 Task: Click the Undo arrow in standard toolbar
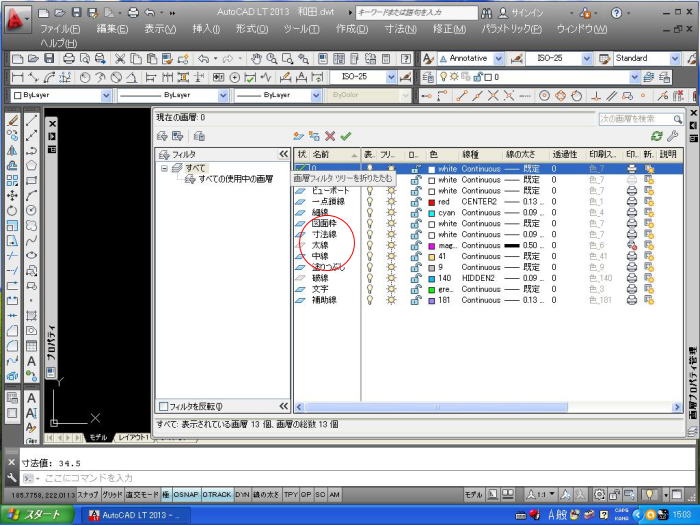pyautogui.click(x=204, y=58)
